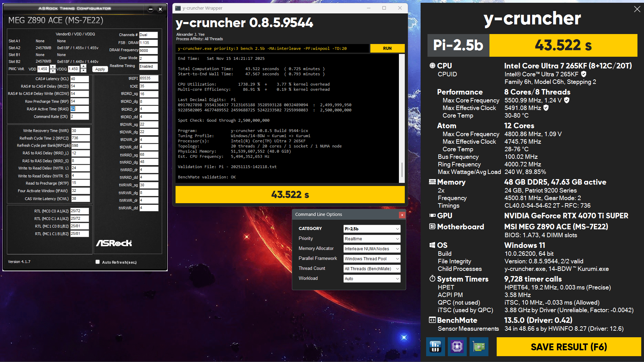Open the CATEGORY dropdown showing Pi-2.5b
Screen dimensions: 644x362
372,229
